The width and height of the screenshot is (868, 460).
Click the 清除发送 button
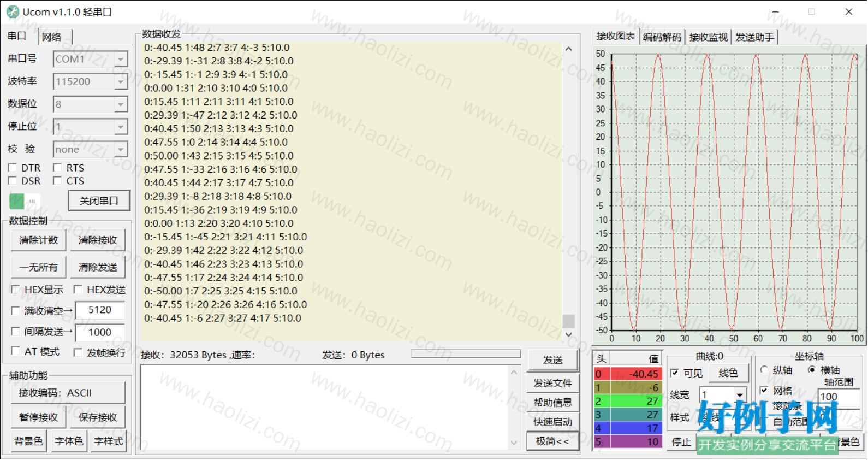[x=98, y=267]
